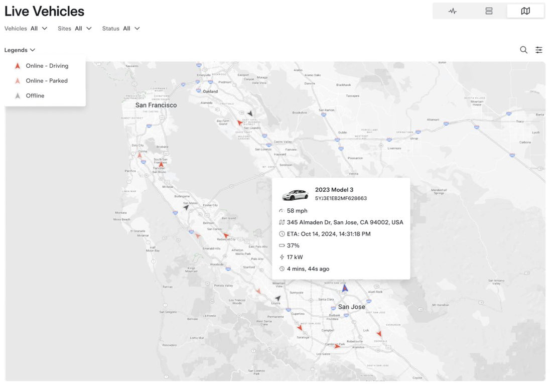Click the dark vehicle marker above San Leandro
The height and width of the screenshot is (392, 552).
coord(250,113)
